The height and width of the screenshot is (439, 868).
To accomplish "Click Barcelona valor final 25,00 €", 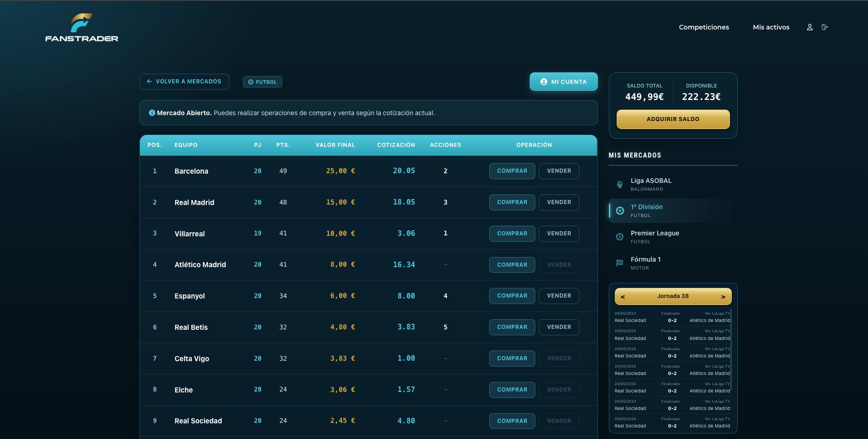I will [x=341, y=171].
